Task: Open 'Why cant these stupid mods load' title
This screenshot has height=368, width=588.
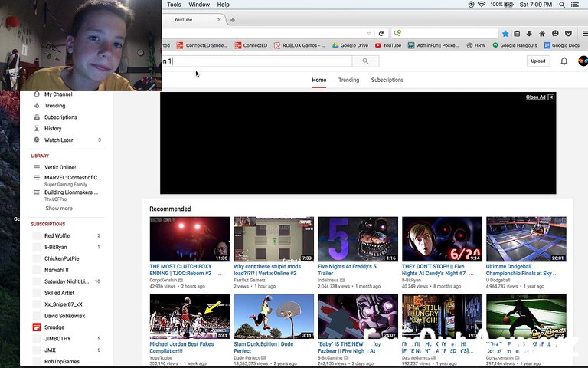Action: pyautogui.click(x=267, y=270)
